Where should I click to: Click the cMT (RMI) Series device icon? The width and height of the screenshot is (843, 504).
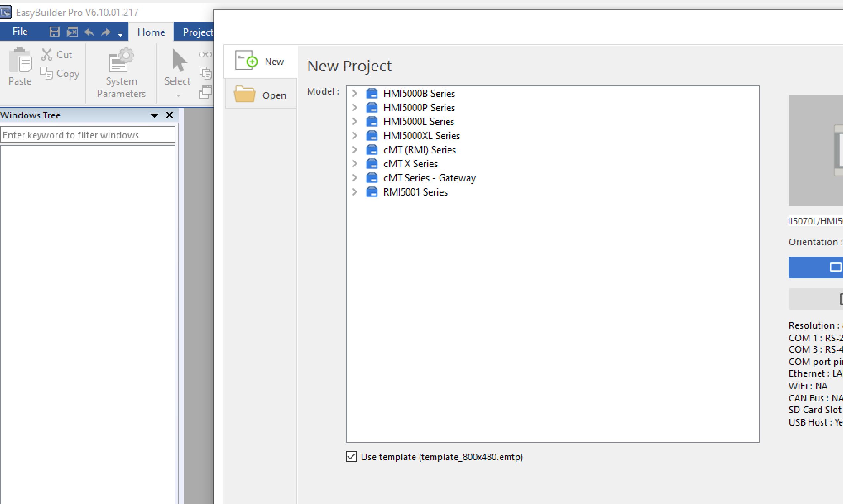click(372, 150)
